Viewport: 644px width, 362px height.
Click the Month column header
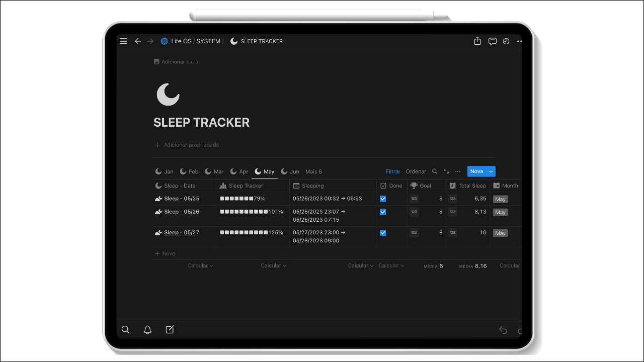(505, 186)
